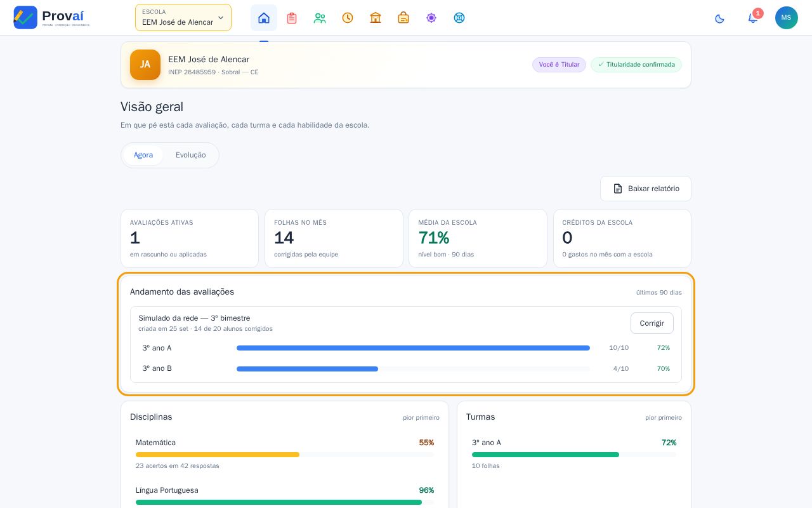The width and height of the screenshot is (812, 508).
Task: Click the últimos 90 dias label
Action: click(x=659, y=293)
